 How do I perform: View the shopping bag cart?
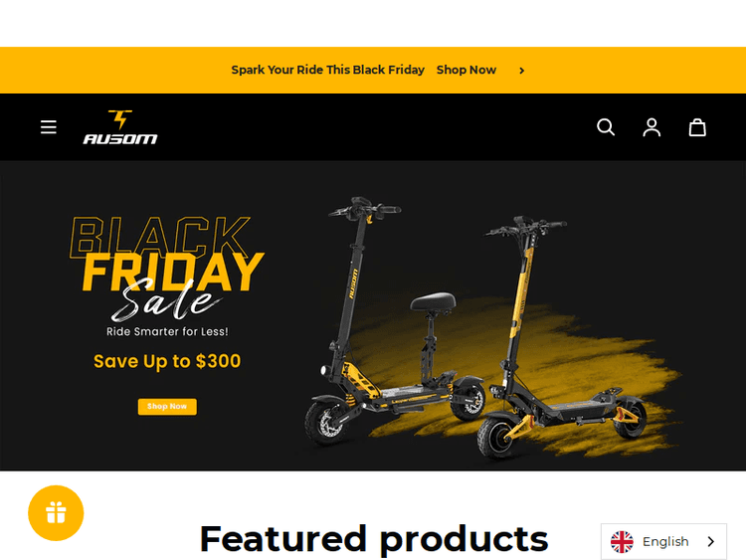coord(697,127)
